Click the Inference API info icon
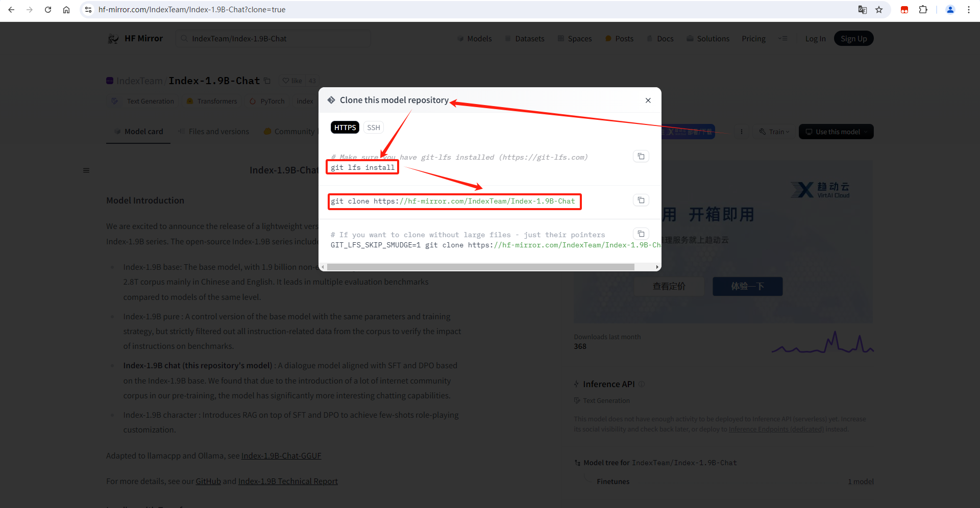 [642, 384]
